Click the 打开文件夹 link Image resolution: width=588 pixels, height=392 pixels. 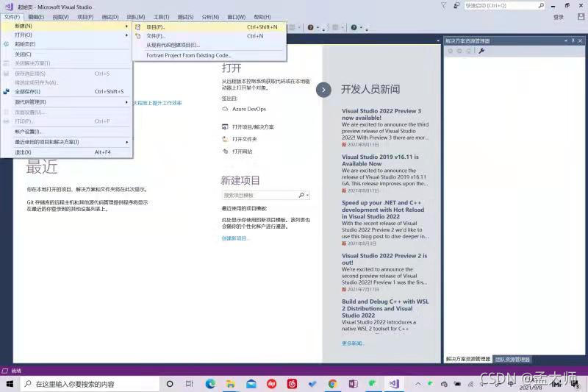pyautogui.click(x=245, y=139)
